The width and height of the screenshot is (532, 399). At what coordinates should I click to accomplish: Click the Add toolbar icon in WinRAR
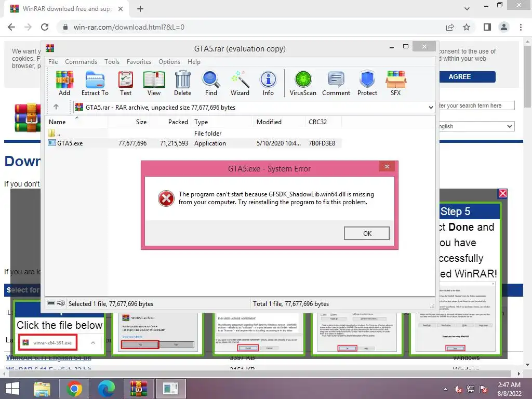64,84
